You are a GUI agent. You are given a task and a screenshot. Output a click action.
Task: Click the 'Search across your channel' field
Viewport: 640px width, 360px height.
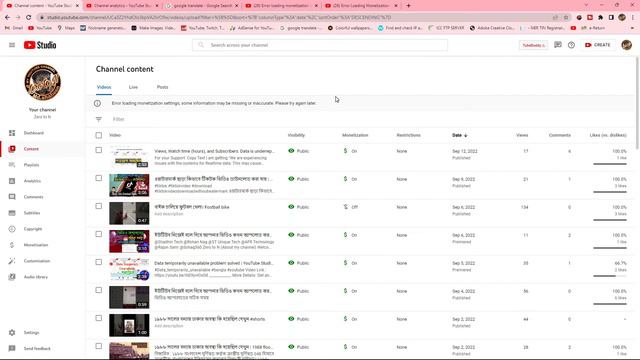coord(320,45)
